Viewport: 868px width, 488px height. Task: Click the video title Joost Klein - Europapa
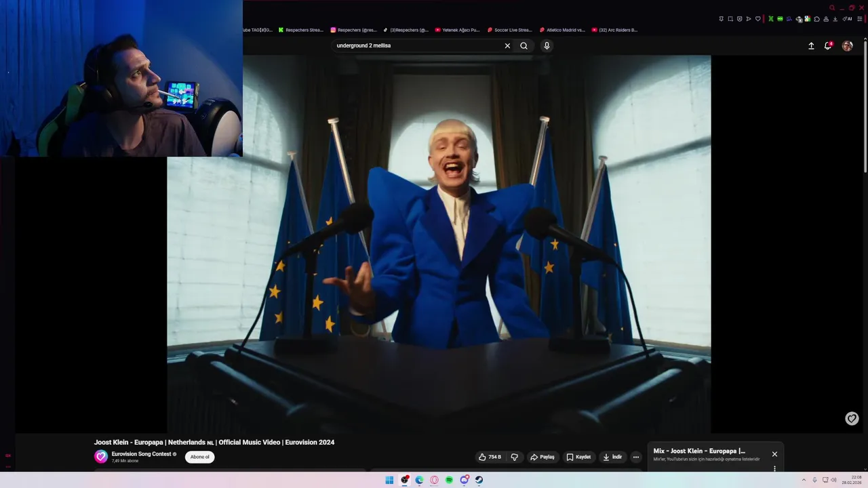[214, 442]
